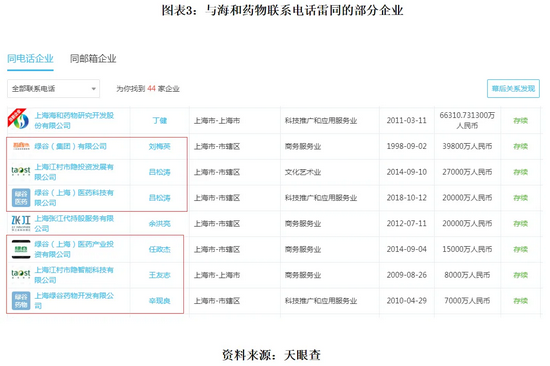Screen dimensions: 550x366
Task: Open legal representative 任政杰 link
Action: click(160, 249)
